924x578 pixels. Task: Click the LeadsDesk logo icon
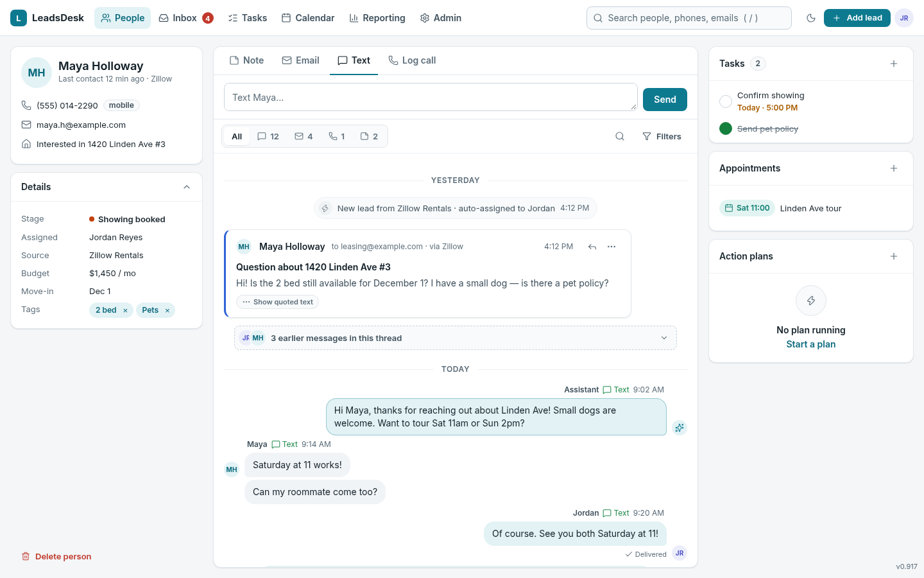19,18
